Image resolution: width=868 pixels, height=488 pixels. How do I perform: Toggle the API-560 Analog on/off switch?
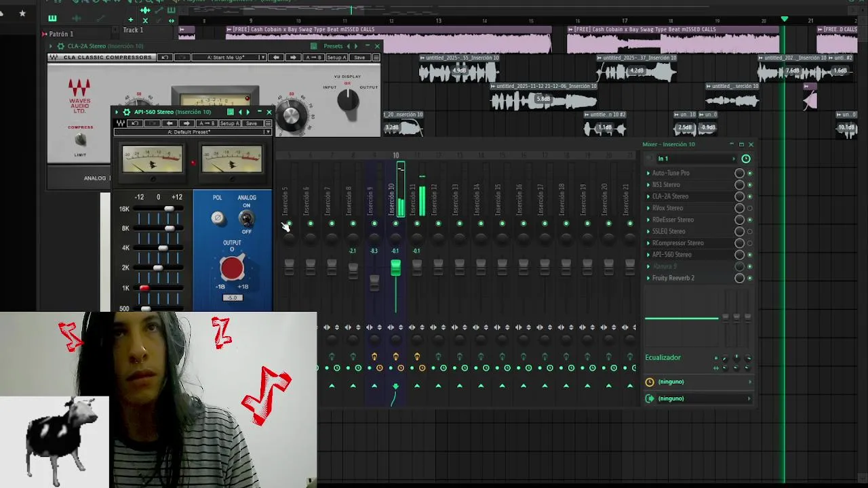click(x=246, y=218)
